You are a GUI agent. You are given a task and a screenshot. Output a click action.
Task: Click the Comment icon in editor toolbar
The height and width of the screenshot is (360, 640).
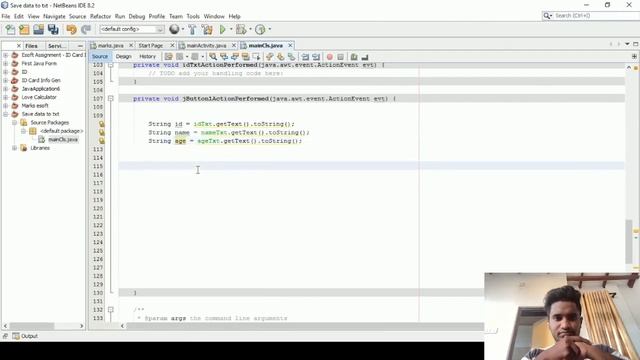(354, 57)
